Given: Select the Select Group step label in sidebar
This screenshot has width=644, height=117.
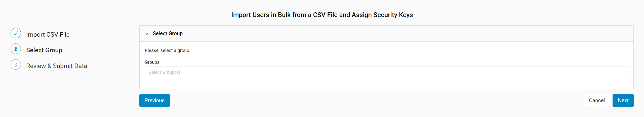Looking at the screenshot, I should (x=44, y=50).
